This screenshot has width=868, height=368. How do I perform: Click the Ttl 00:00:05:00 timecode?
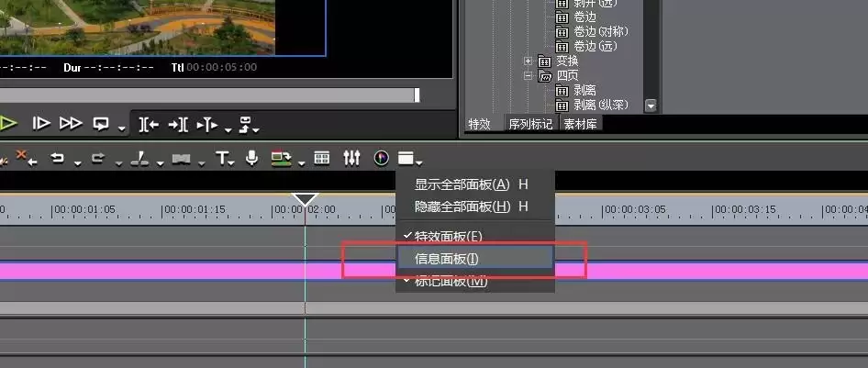(x=214, y=68)
